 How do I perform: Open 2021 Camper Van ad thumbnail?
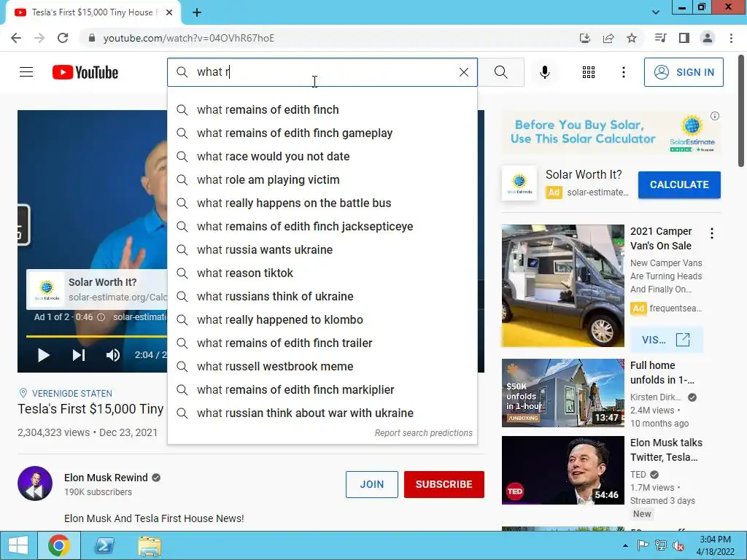click(562, 286)
